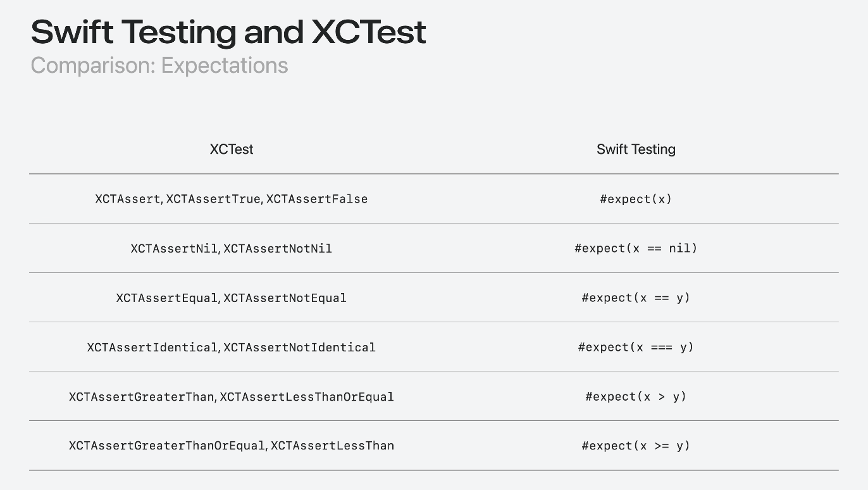Select the #expect(x) cell

(x=636, y=199)
